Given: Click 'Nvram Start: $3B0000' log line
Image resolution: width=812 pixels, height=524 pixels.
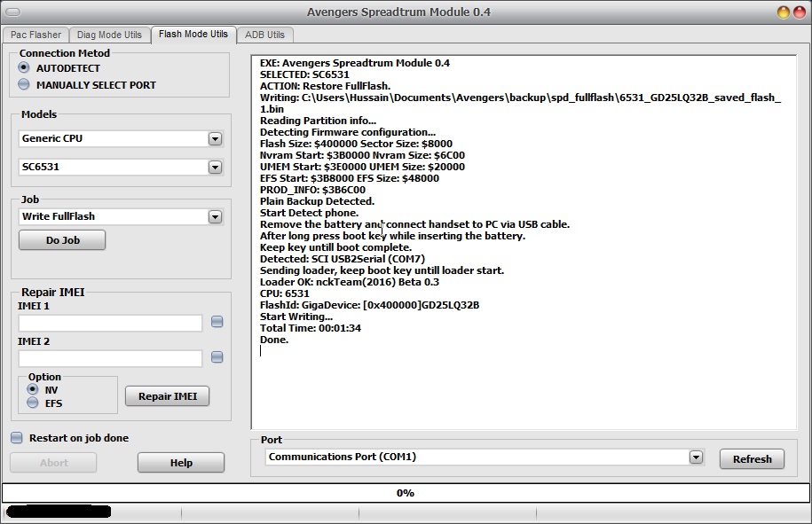Looking at the screenshot, I should point(362,155).
